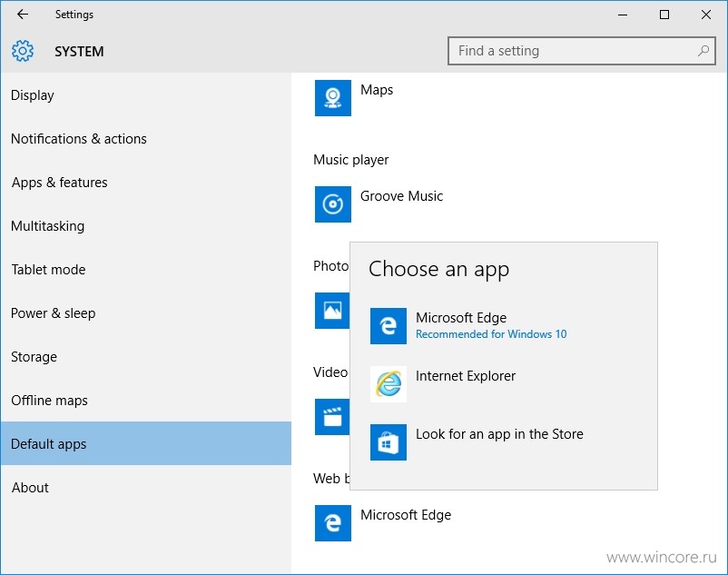Open the Display settings section

(146, 95)
